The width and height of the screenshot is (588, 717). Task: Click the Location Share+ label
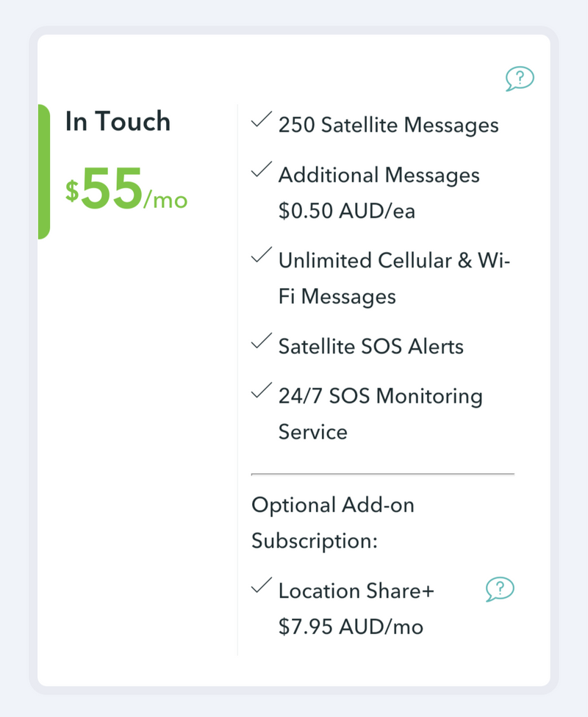(356, 591)
